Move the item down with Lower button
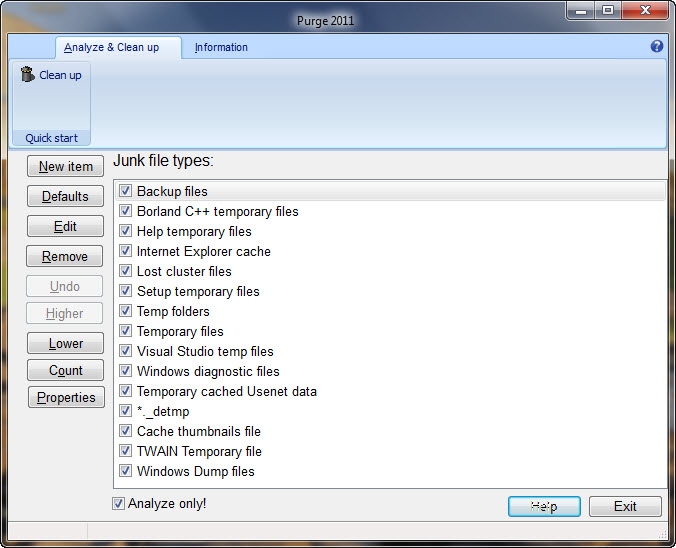676x548 pixels. click(65, 343)
